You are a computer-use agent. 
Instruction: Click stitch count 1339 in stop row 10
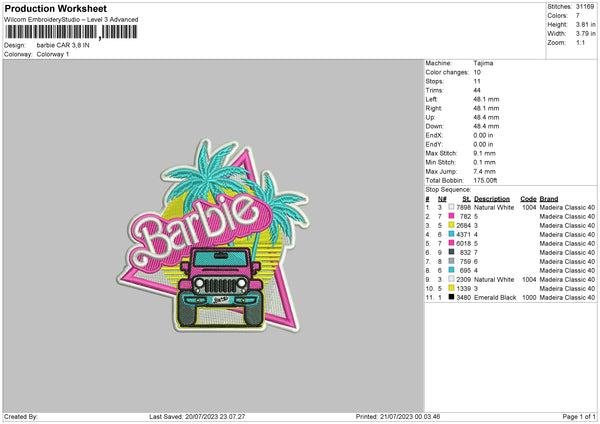click(463, 289)
